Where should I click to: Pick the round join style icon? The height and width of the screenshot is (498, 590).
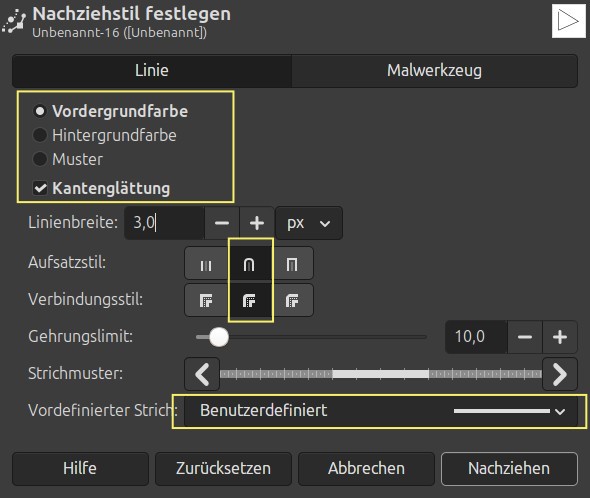[x=249, y=300]
